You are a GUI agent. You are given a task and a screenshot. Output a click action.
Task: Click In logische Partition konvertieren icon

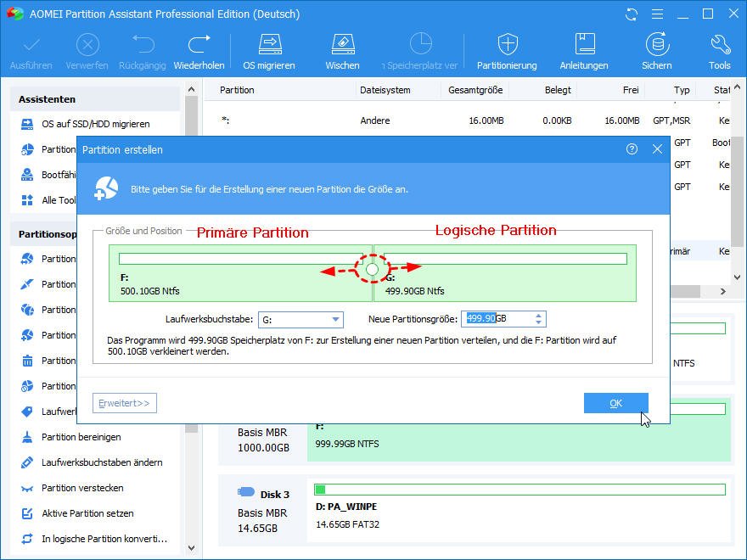pos(28,539)
